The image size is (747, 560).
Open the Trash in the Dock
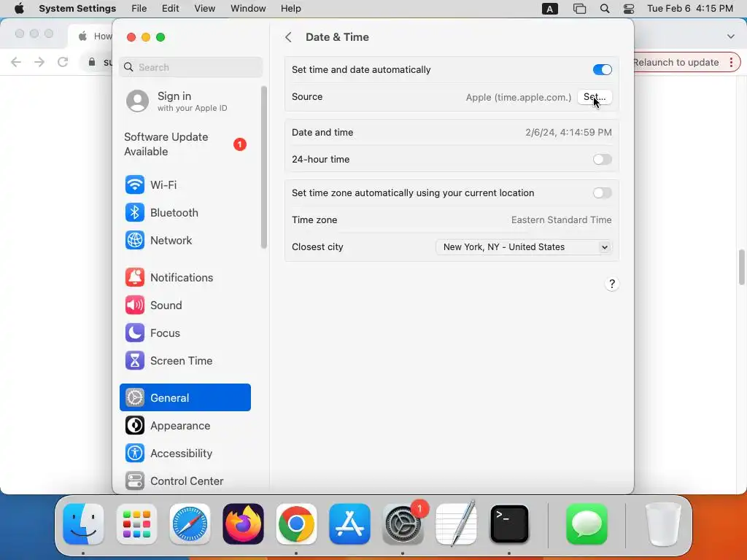coord(663,524)
